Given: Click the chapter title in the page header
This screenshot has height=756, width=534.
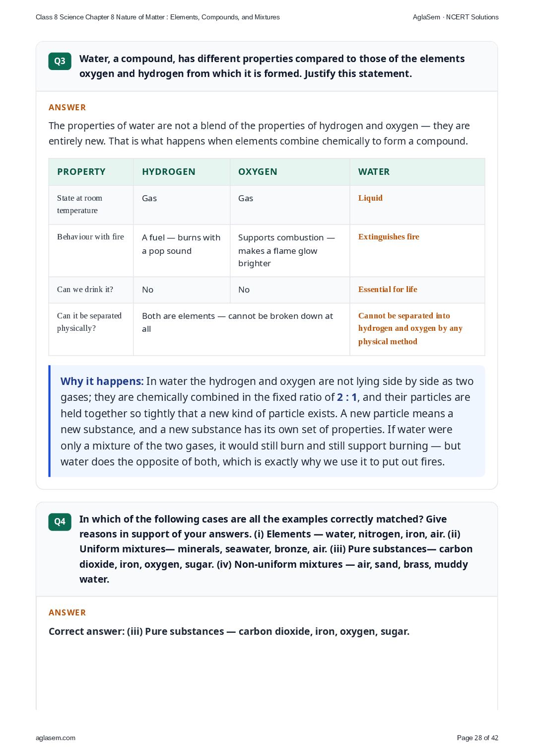Looking at the screenshot, I should (x=158, y=17).
